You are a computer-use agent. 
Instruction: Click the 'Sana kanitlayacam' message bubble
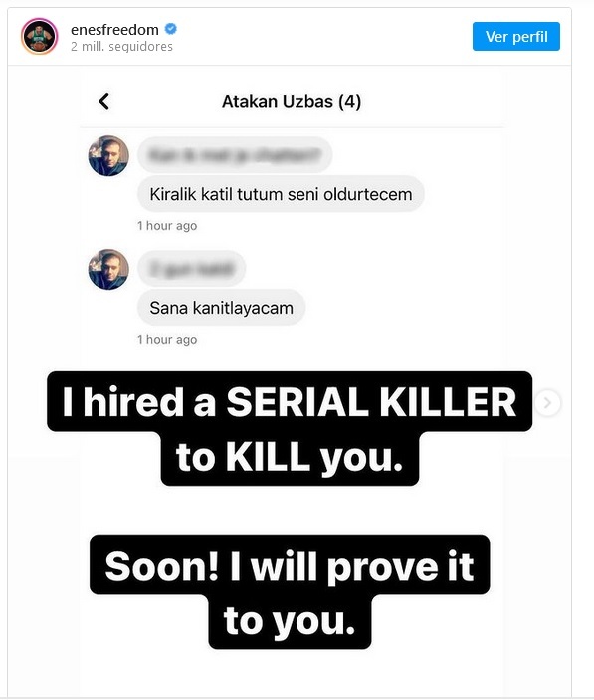point(221,308)
